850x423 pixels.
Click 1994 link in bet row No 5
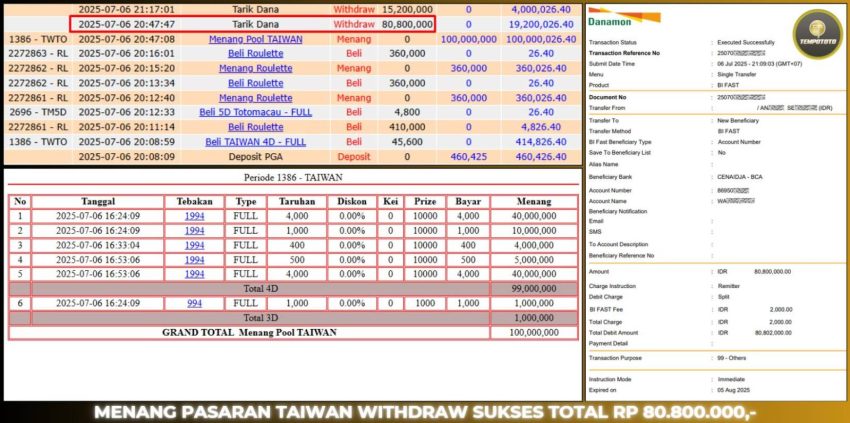point(194,274)
